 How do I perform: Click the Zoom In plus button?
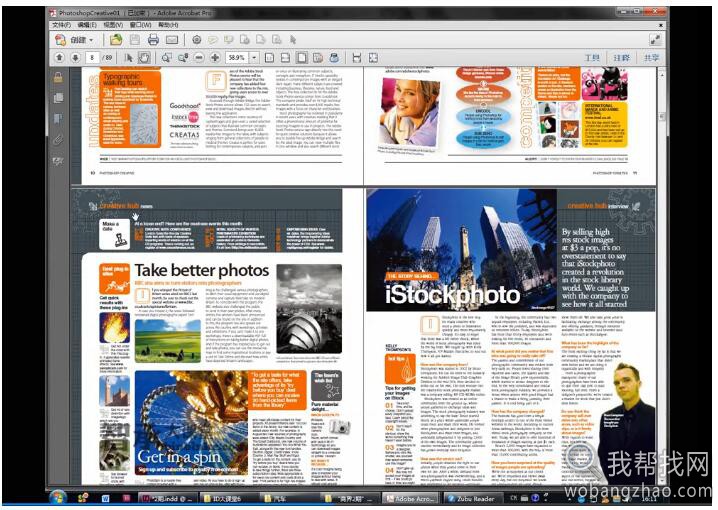[215, 58]
